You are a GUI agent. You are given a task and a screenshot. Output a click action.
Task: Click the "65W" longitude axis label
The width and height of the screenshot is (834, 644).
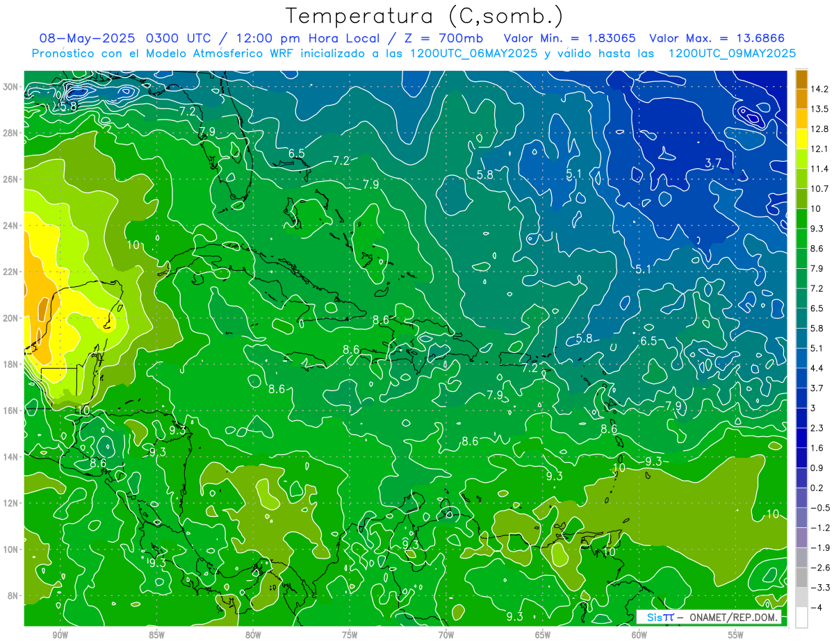(x=543, y=634)
